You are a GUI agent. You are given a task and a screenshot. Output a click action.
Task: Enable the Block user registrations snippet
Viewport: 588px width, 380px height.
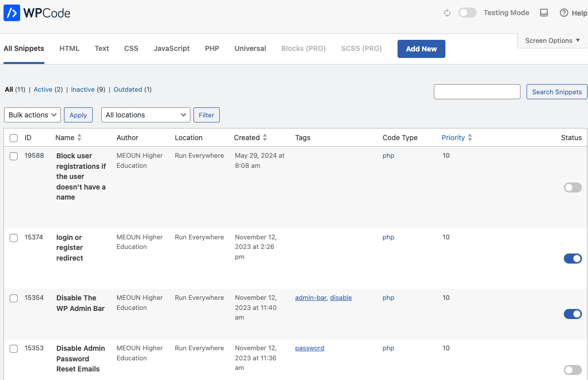pos(572,187)
